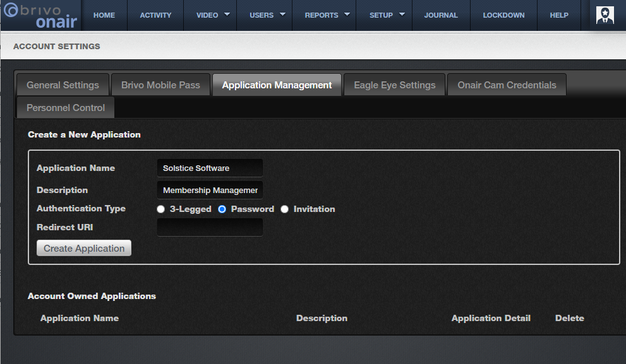
Task: Select the Invitation authentication radio button
Action: click(285, 209)
